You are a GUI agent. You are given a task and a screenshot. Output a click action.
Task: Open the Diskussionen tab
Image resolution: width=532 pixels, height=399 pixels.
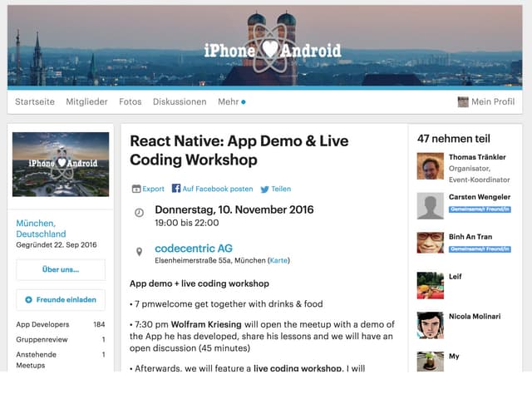[180, 101]
